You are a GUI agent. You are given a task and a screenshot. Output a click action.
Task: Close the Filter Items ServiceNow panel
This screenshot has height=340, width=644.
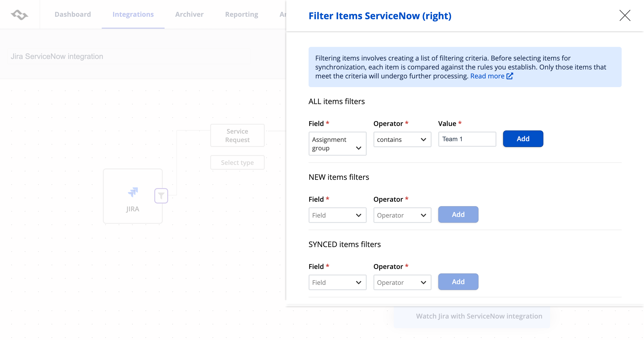point(625,15)
